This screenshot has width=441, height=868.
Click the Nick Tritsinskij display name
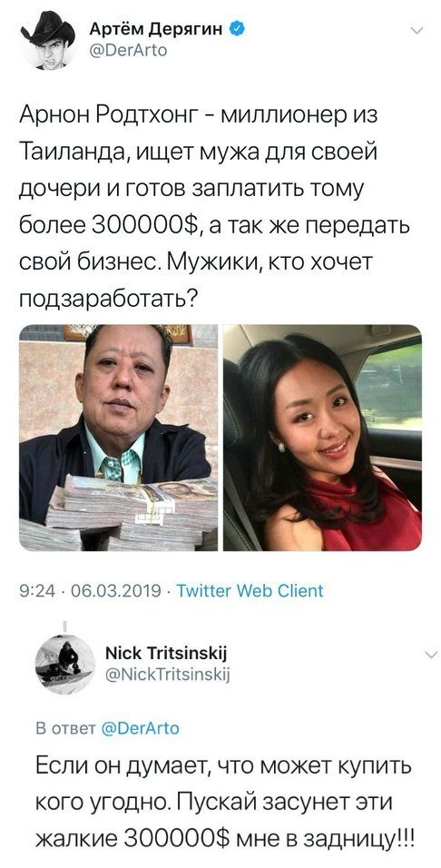tap(166, 655)
